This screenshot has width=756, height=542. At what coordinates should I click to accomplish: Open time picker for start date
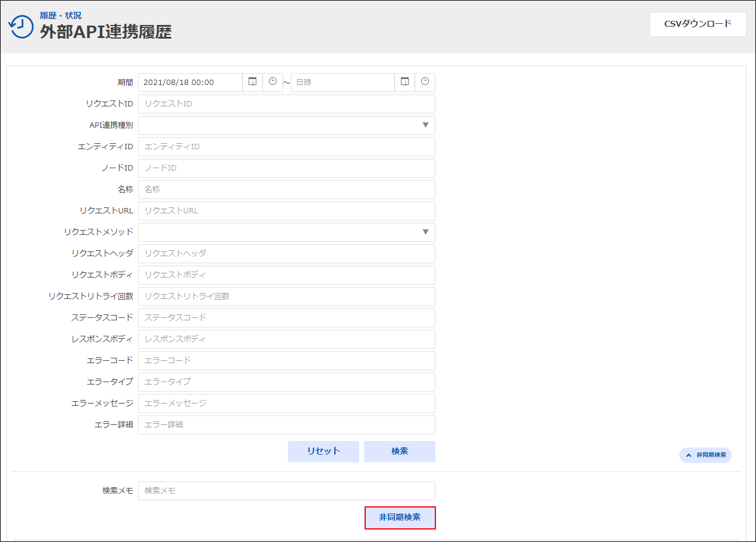pyautogui.click(x=272, y=83)
